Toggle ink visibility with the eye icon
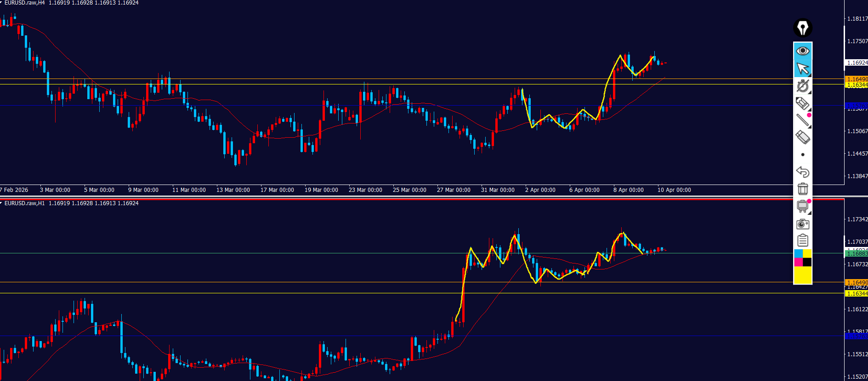 [803, 50]
